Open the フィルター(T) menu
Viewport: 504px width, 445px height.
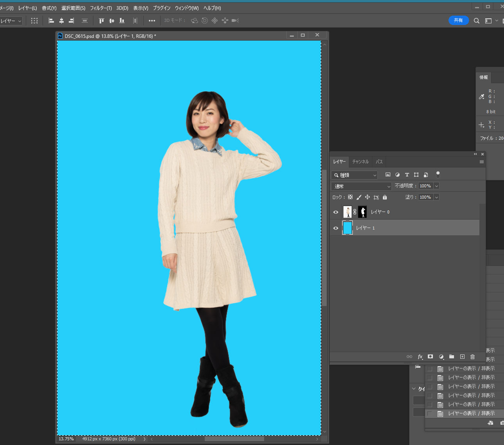(101, 8)
